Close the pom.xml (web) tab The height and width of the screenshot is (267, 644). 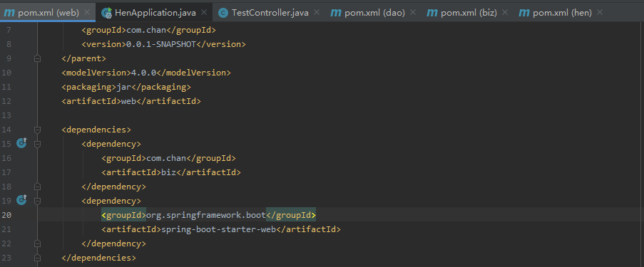click(87, 13)
